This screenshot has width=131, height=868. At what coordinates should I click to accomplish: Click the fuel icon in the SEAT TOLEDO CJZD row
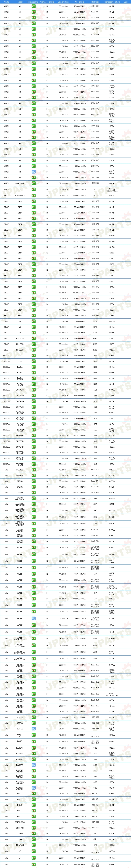(x=34, y=344)
